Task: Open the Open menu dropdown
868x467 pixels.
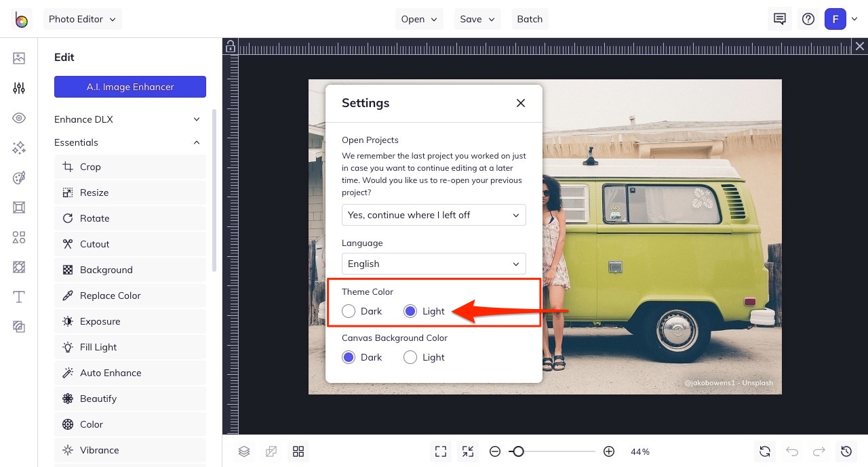Action: point(419,19)
